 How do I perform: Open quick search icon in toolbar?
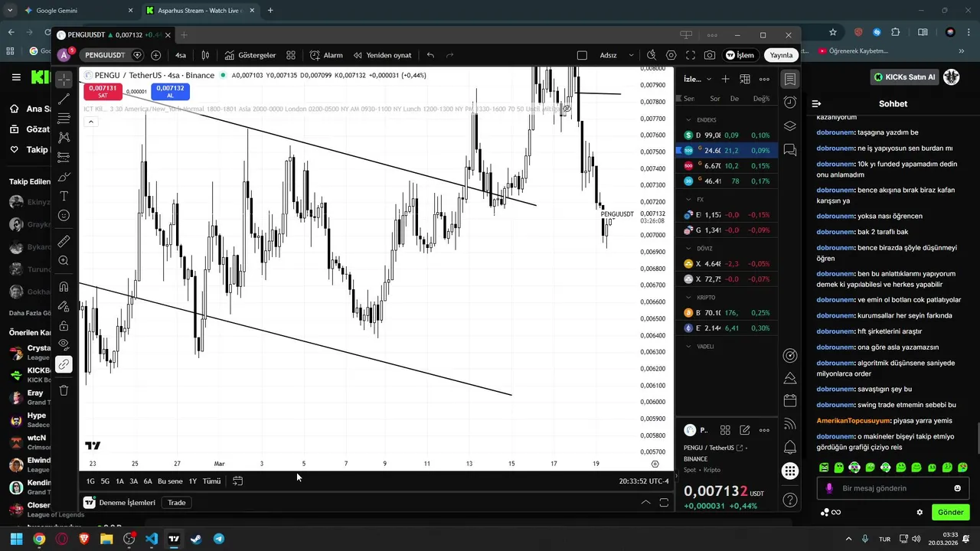(x=652, y=55)
